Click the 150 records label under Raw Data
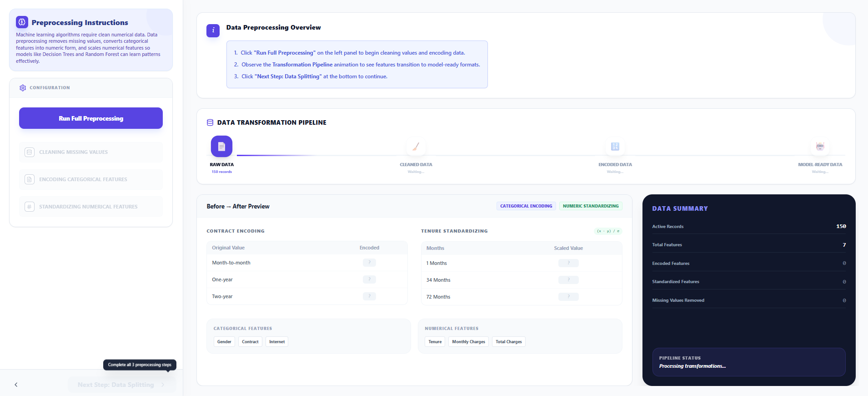Screen dimensions: 868x396 coord(221,172)
